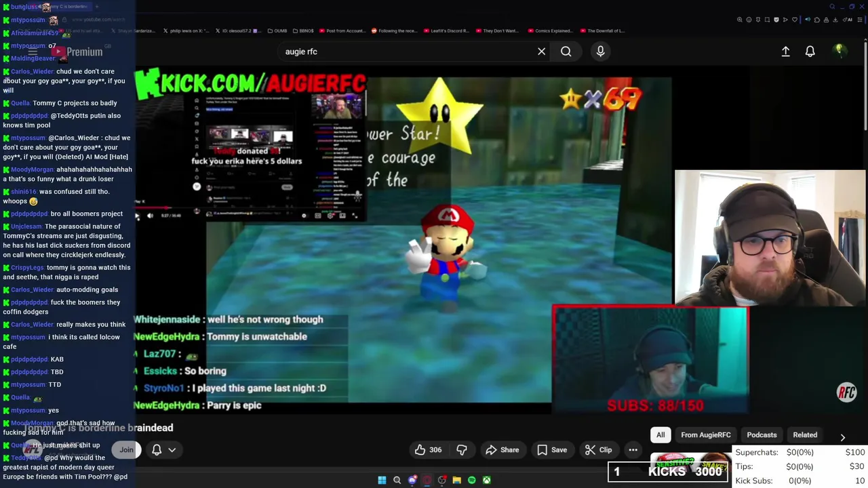Open the browser downloads icon
Viewport: 868px width, 488px height.
click(835, 20)
